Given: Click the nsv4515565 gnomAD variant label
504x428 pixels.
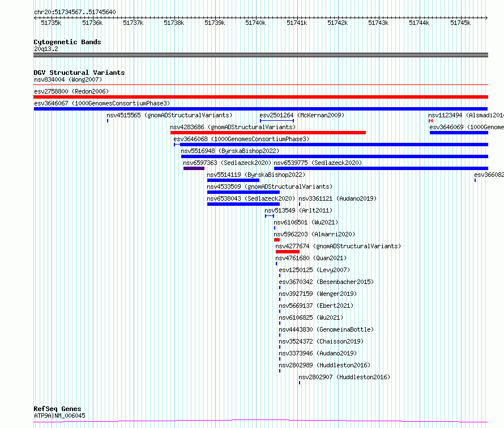Looking at the screenshot, I should click(x=169, y=115).
